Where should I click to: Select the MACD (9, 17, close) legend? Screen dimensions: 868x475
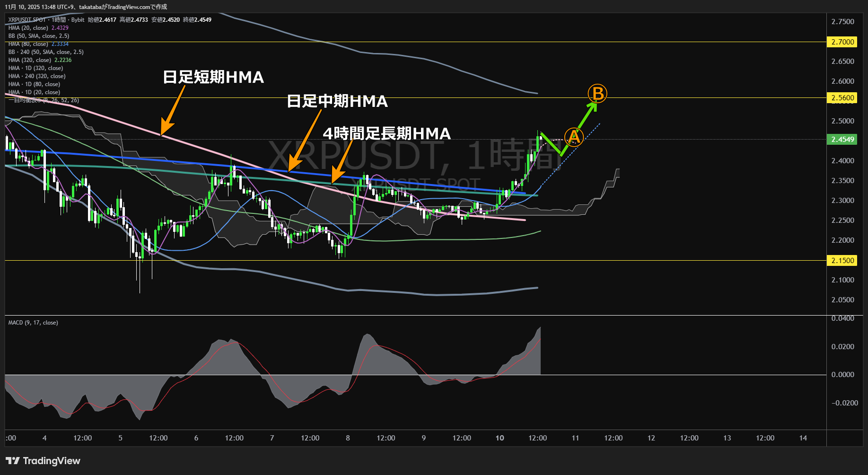(x=33, y=323)
